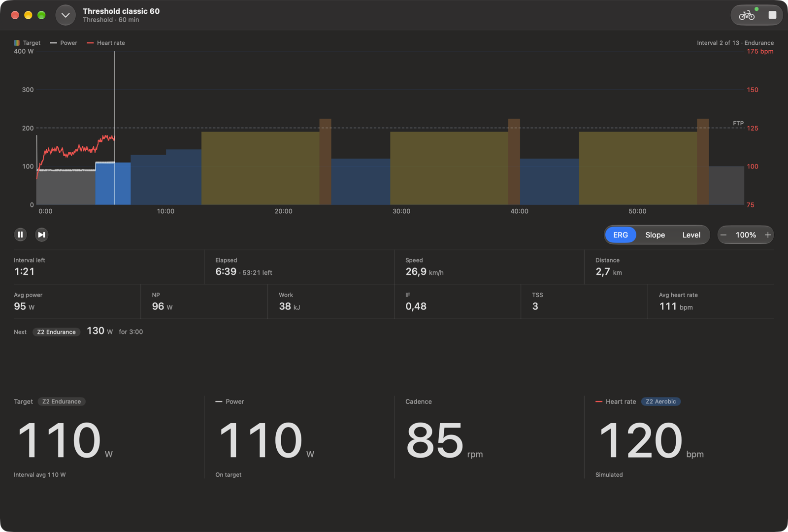Click the bike trainer connection icon
Image resolution: width=788 pixels, height=532 pixels.
(x=747, y=15)
